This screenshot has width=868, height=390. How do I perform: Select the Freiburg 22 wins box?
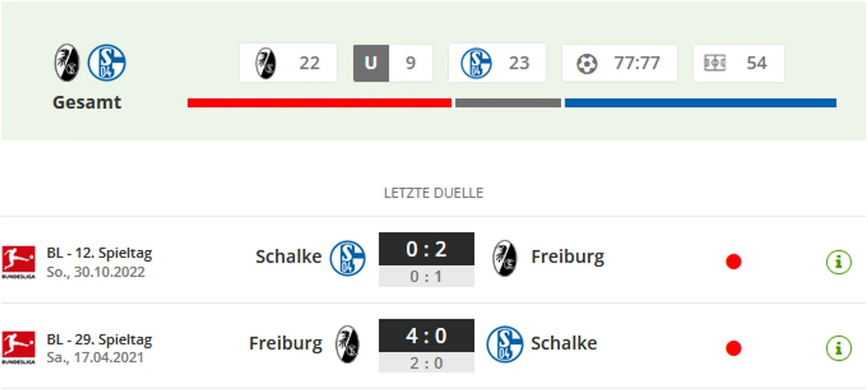click(288, 63)
